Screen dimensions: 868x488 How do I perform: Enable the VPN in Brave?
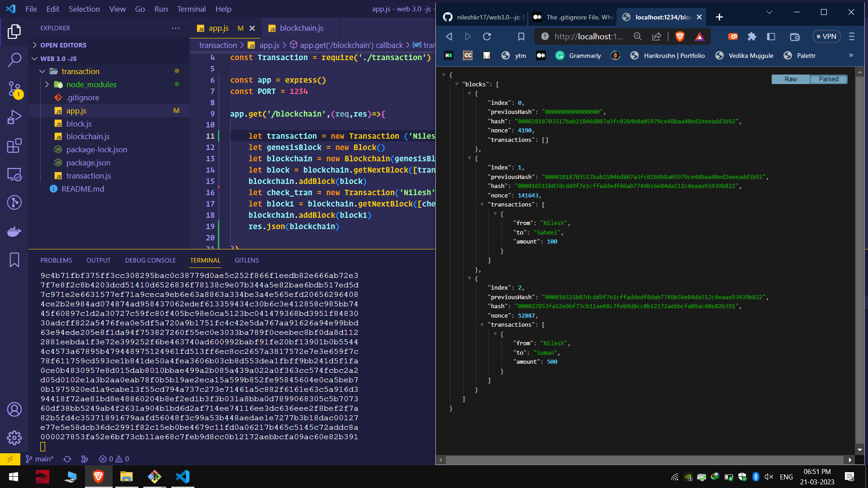pyautogui.click(x=826, y=37)
